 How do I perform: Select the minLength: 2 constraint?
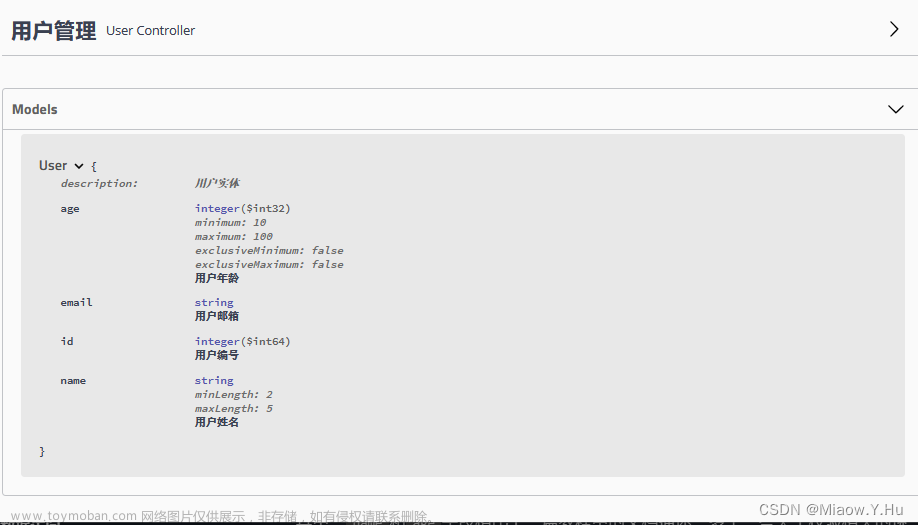[234, 394]
